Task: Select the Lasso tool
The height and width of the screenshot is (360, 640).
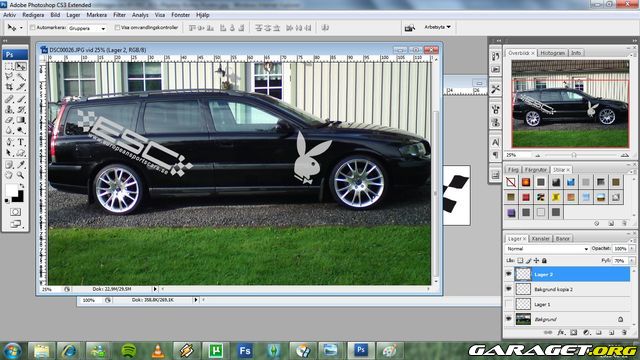Action: [9, 77]
